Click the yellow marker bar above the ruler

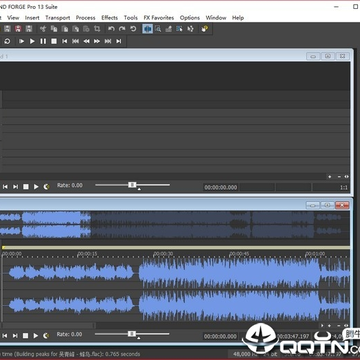tap(176, 247)
